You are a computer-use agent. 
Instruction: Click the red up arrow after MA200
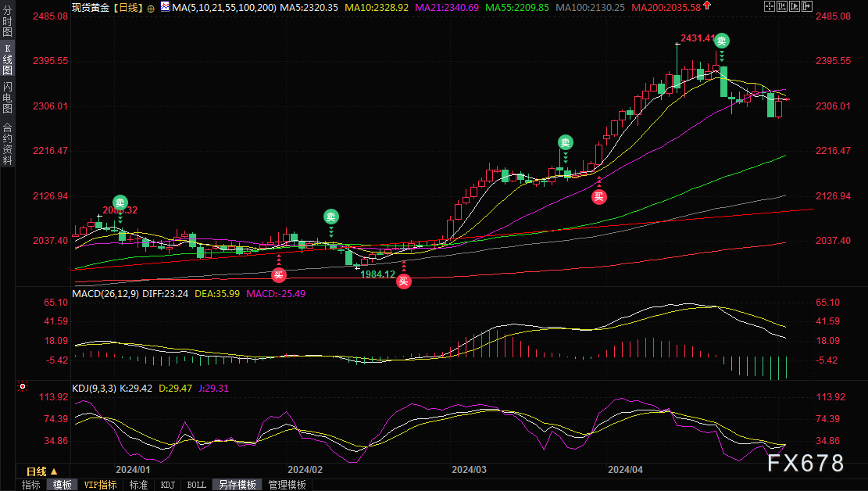[707, 6]
